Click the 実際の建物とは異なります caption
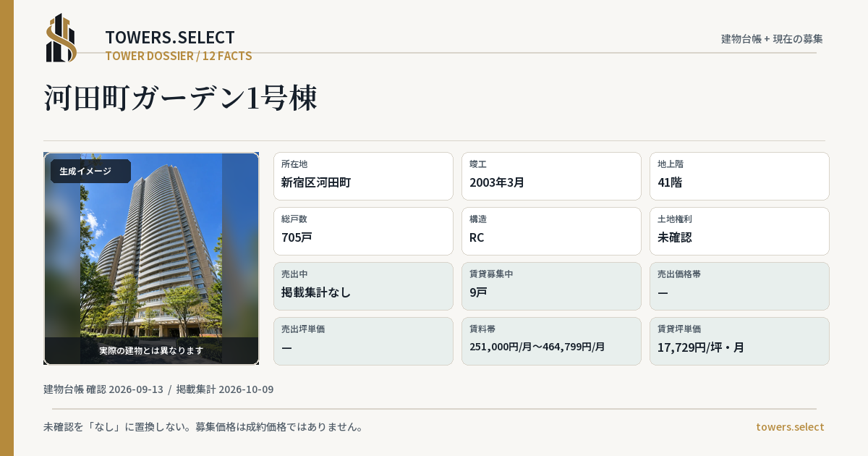The width and height of the screenshot is (868, 456). (x=151, y=350)
